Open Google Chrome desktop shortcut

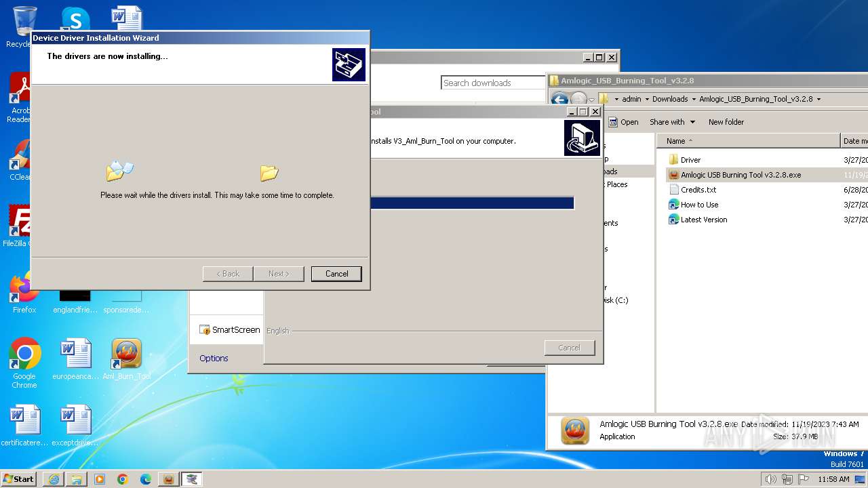[x=24, y=363]
